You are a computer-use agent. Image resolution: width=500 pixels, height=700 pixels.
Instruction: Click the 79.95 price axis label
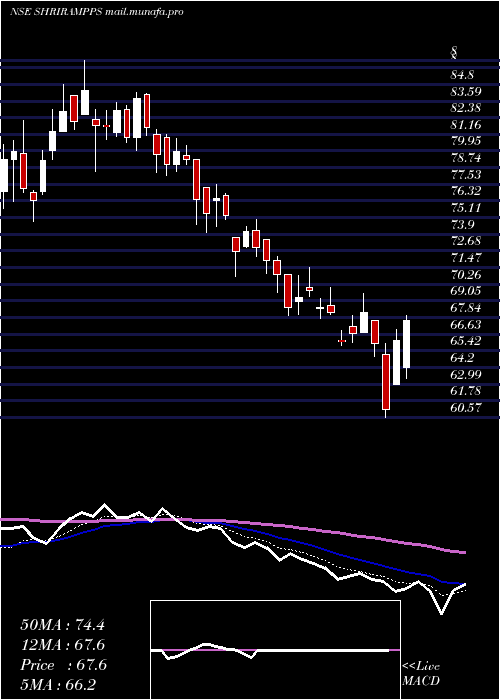466,141
